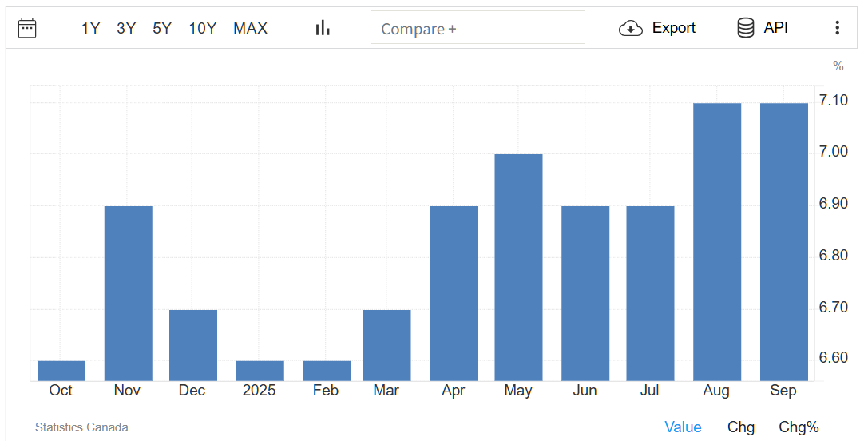Open the chart type bar icon
Viewport: 868px width, 441px height.
pos(323,28)
